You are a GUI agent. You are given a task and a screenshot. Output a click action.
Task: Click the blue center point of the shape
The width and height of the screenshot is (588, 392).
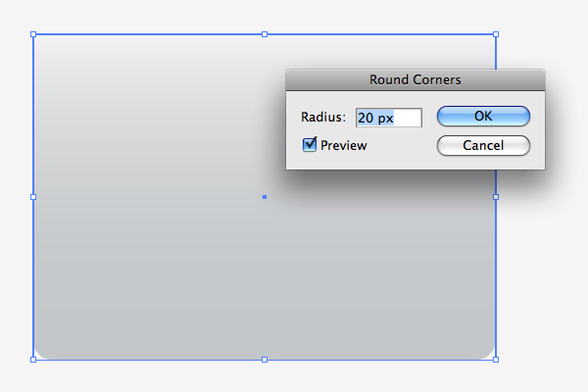coord(265,197)
